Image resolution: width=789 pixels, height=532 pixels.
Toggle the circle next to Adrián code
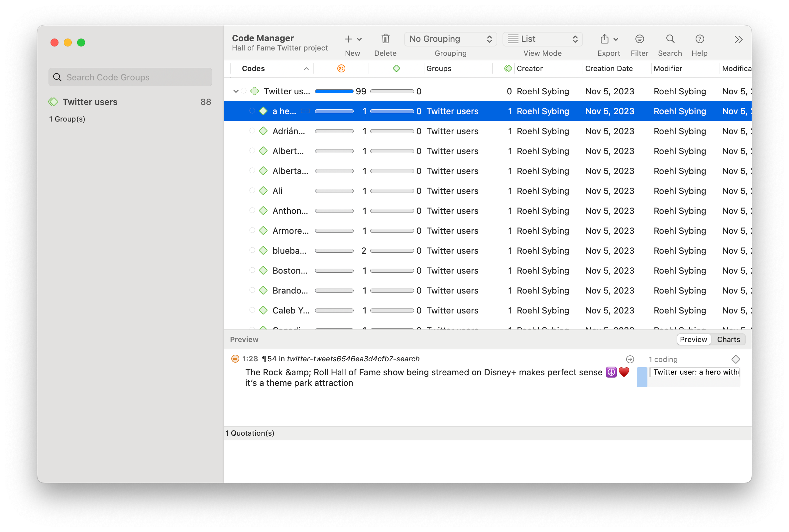252,131
